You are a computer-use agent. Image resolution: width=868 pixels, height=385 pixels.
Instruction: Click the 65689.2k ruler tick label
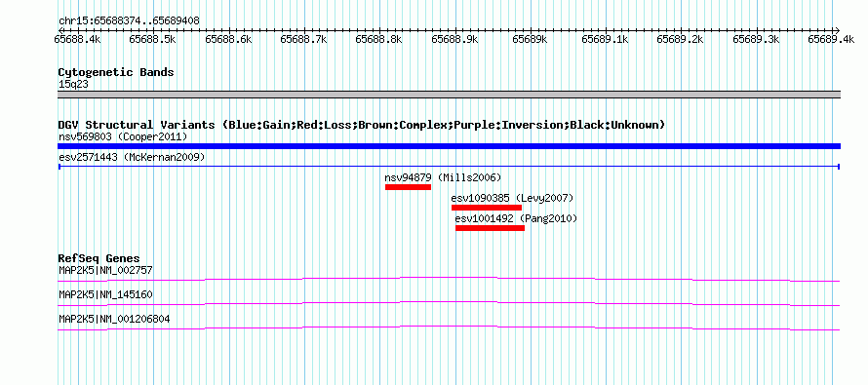click(x=681, y=39)
